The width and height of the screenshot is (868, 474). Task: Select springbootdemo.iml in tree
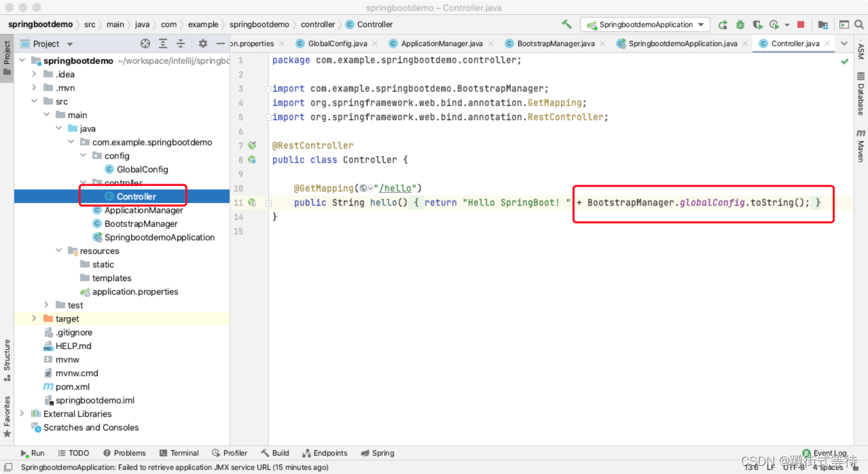click(x=94, y=400)
